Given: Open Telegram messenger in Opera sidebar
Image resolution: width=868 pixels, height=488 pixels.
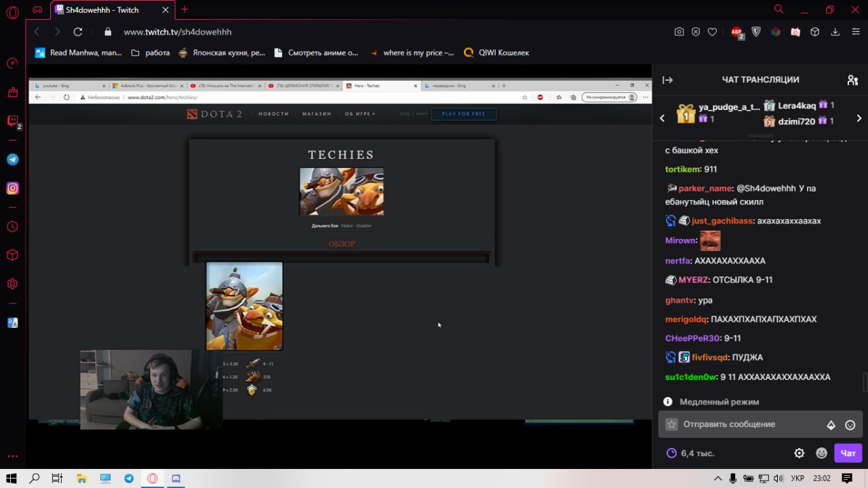Looking at the screenshot, I should tap(12, 159).
